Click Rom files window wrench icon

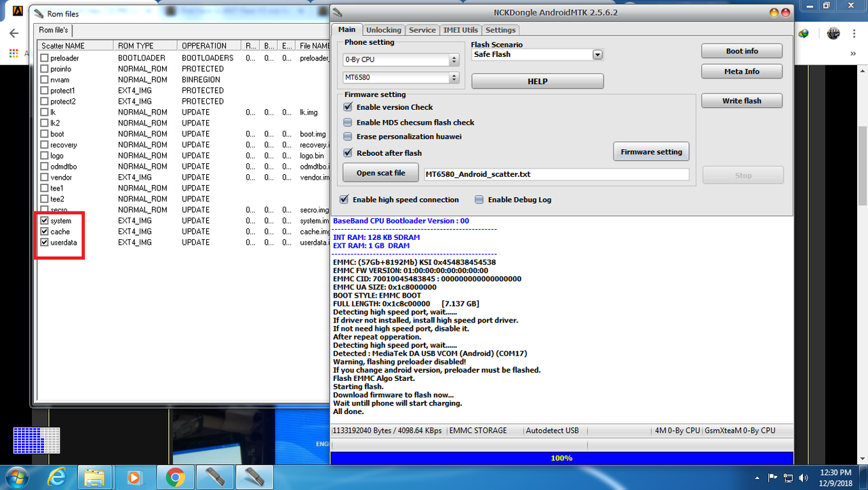[38, 14]
